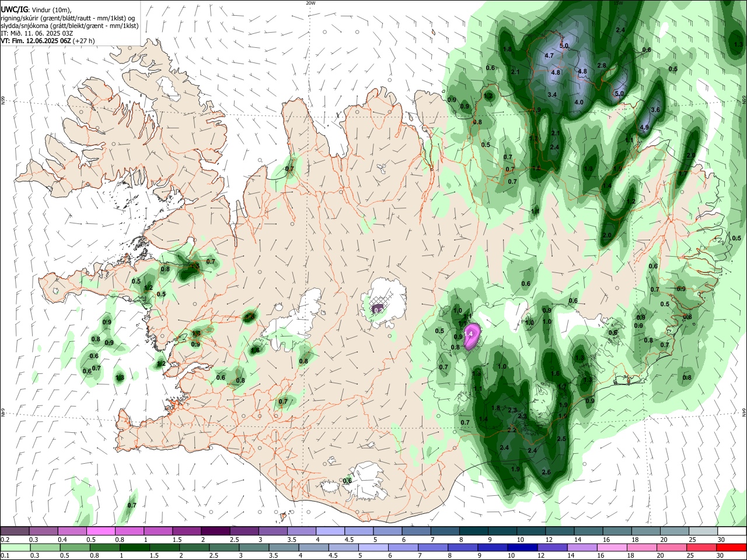Viewport: 747px width, 560px height.
Task: Click the bright red 30 mm legend swatch
Action: coord(732,547)
